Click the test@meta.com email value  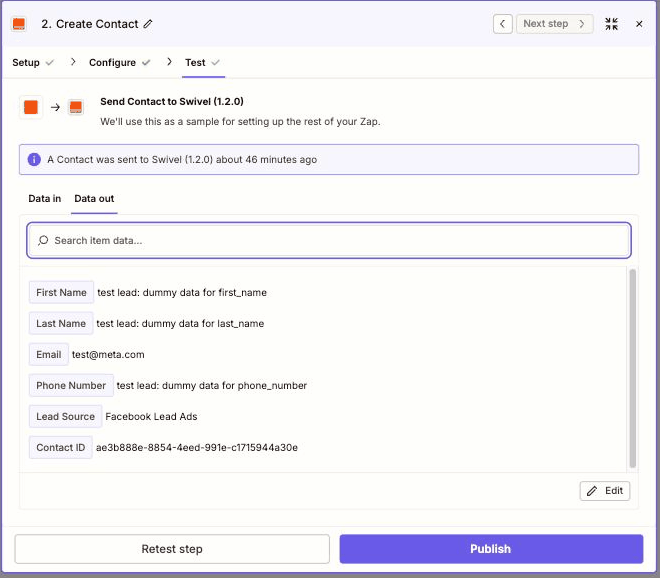(108, 355)
